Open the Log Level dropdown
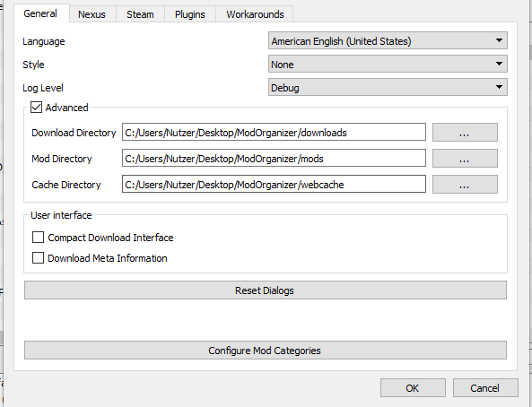This screenshot has height=407, width=532. [388, 88]
